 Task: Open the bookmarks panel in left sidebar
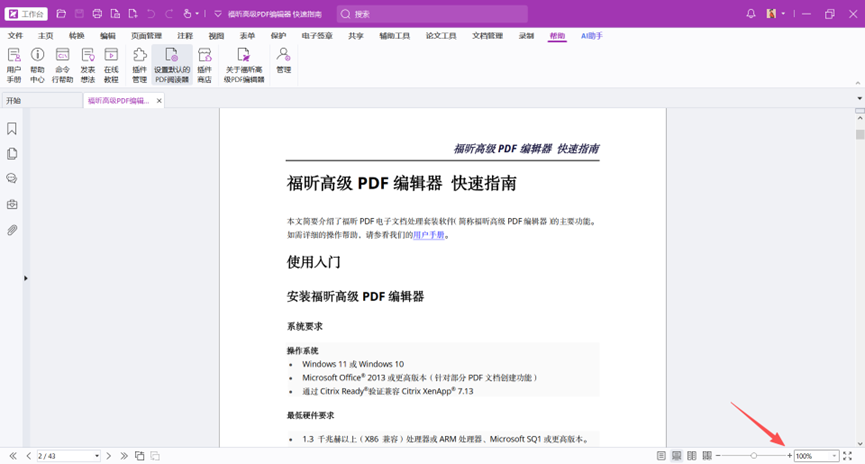pyautogui.click(x=12, y=129)
